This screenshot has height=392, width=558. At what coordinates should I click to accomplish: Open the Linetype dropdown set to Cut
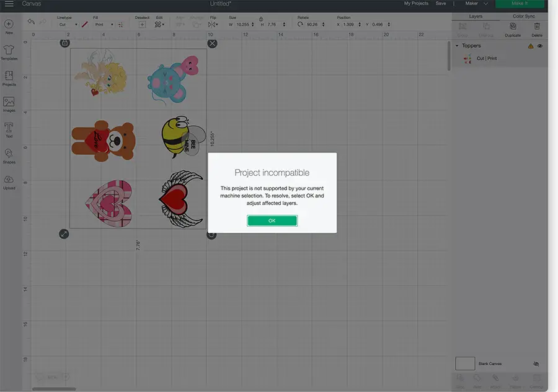[68, 25]
